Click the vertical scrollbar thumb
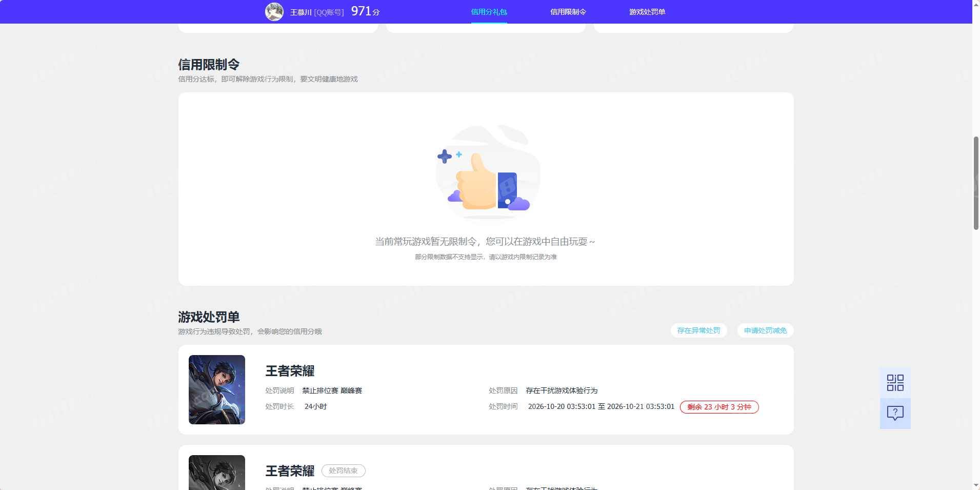 (976, 183)
